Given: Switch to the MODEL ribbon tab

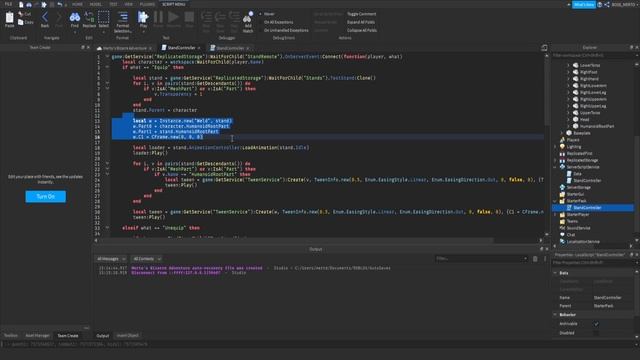Looking at the screenshot, I should pos(96,4).
